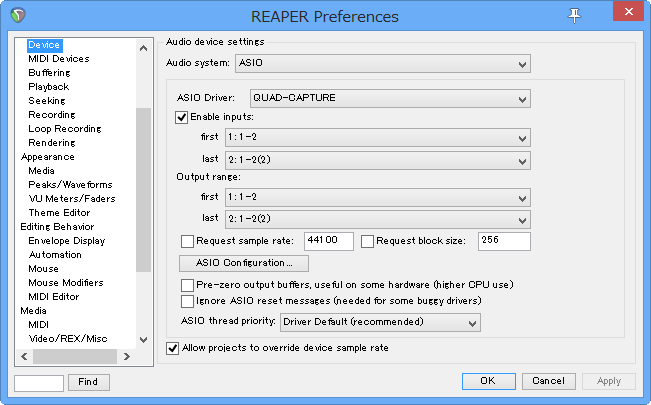Click the tree's horizontal scrollbar thumb
651x405 pixels.
pyautogui.click(x=75, y=356)
